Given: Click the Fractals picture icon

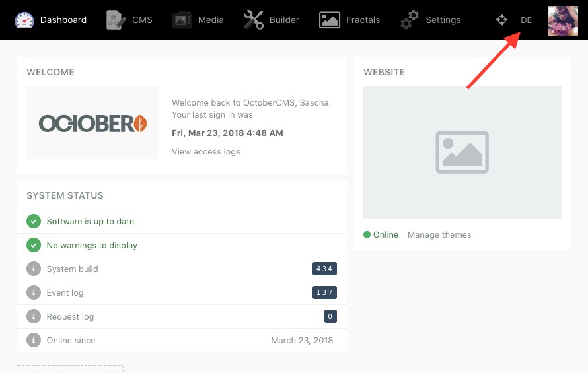Looking at the screenshot, I should pos(330,20).
